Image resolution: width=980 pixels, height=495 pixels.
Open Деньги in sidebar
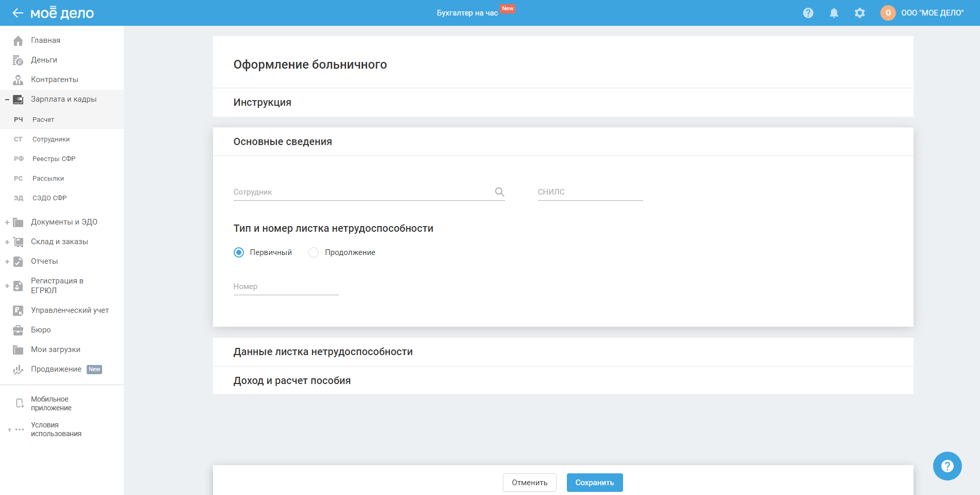coord(44,60)
